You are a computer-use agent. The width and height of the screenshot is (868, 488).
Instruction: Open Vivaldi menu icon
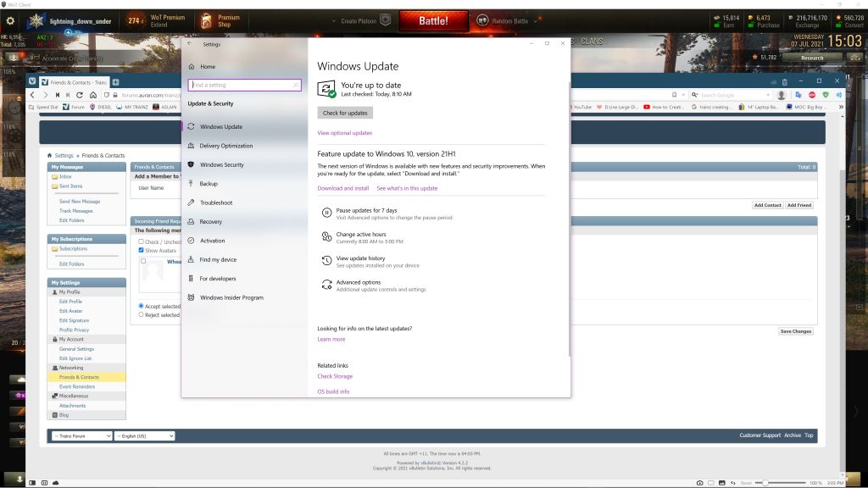(32, 81)
